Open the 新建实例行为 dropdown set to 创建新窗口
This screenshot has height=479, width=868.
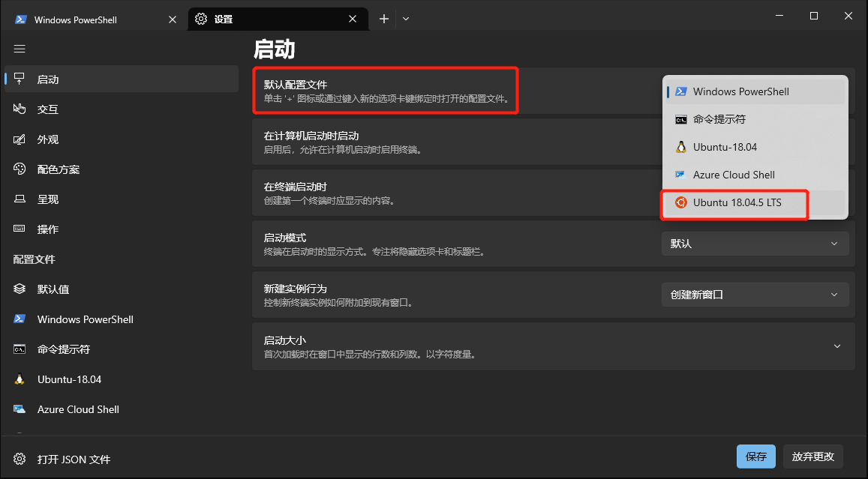click(755, 295)
